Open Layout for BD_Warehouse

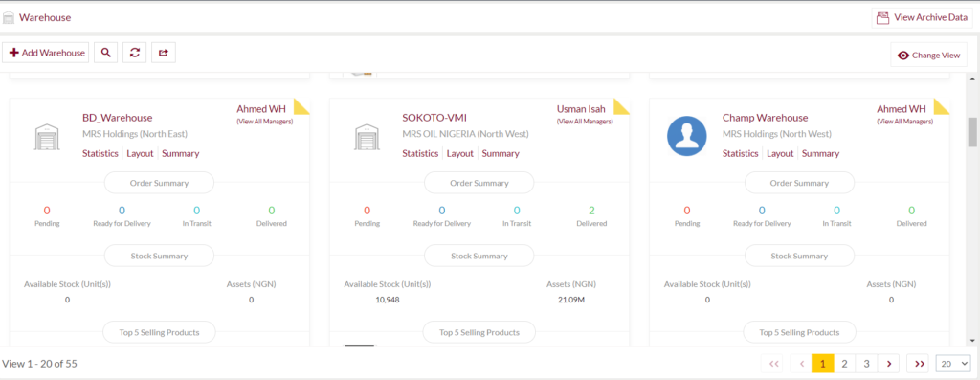pyautogui.click(x=140, y=153)
